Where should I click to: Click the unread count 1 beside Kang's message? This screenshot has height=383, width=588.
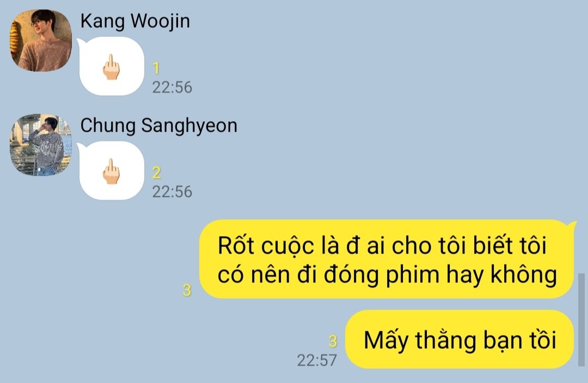click(x=156, y=68)
